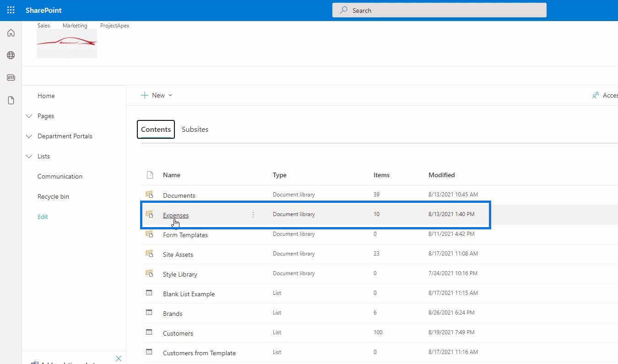618x364 pixels.
Task: Click the Site Assets library icon
Action: (149, 253)
